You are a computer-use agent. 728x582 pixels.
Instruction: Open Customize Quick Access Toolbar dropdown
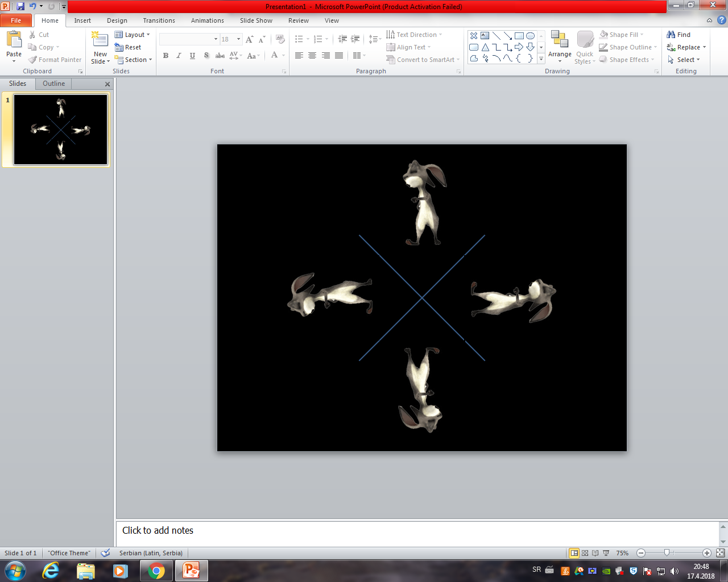click(x=64, y=6)
